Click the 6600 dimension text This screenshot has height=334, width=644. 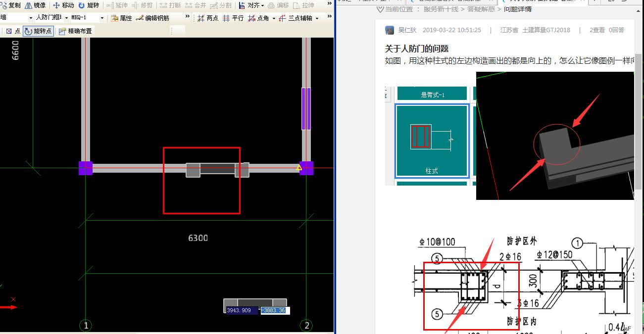[15, 50]
